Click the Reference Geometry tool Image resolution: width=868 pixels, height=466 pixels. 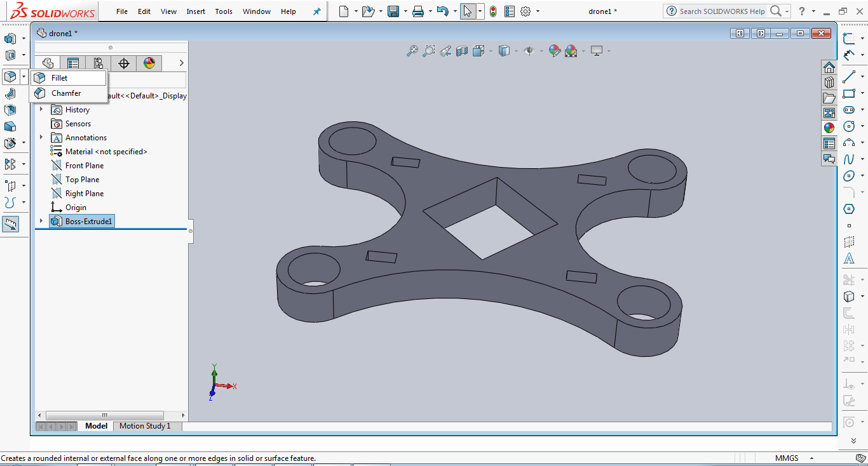tap(10, 186)
